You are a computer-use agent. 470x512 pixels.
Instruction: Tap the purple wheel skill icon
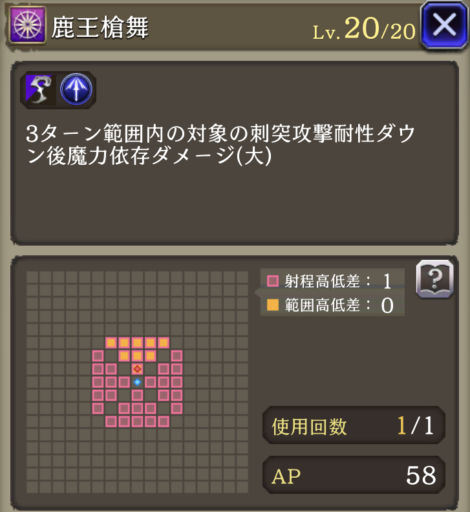tap(27, 25)
